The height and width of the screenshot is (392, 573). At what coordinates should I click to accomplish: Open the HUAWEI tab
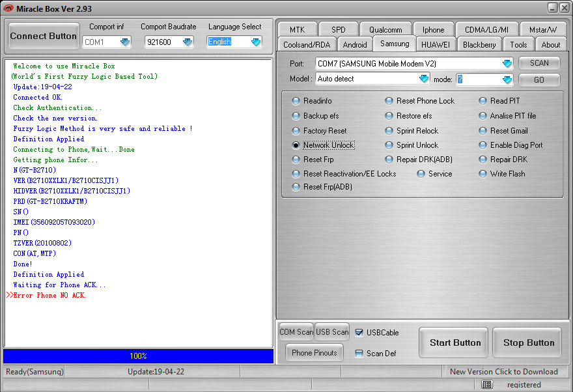[435, 45]
